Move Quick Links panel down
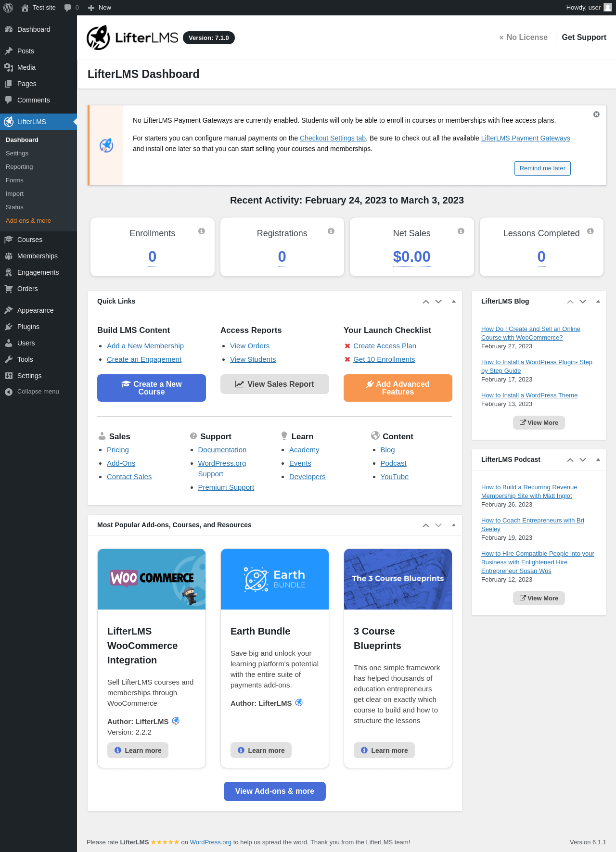 point(438,302)
